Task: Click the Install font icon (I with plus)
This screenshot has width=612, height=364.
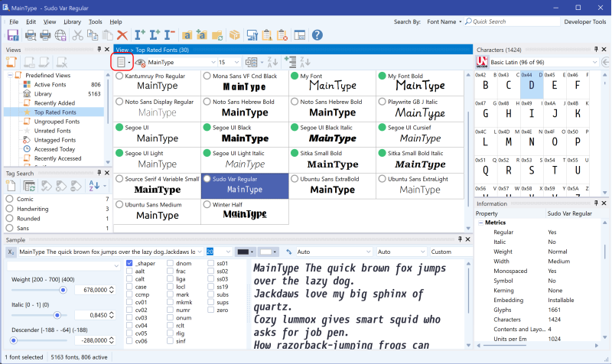Action: coord(140,35)
